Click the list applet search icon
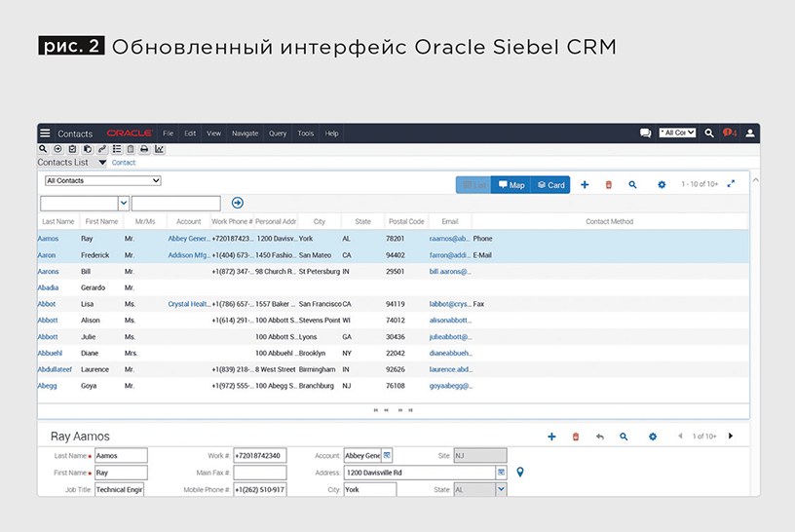The width and height of the screenshot is (795, 532). pos(632,184)
